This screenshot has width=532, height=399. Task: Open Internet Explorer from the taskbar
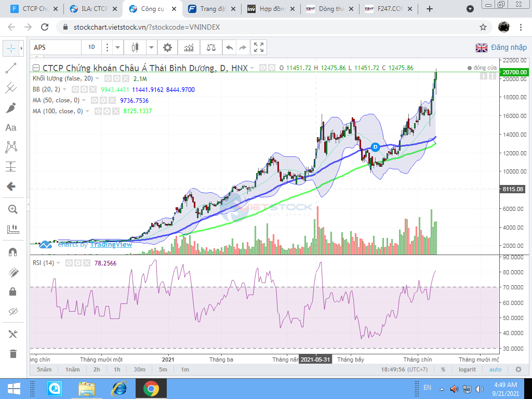click(x=119, y=389)
